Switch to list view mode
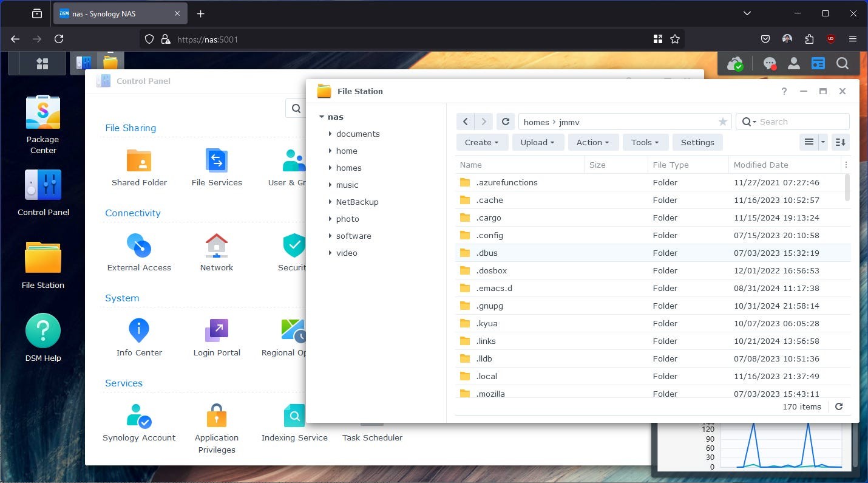The height and width of the screenshot is (483, 868). click(809, 142)
